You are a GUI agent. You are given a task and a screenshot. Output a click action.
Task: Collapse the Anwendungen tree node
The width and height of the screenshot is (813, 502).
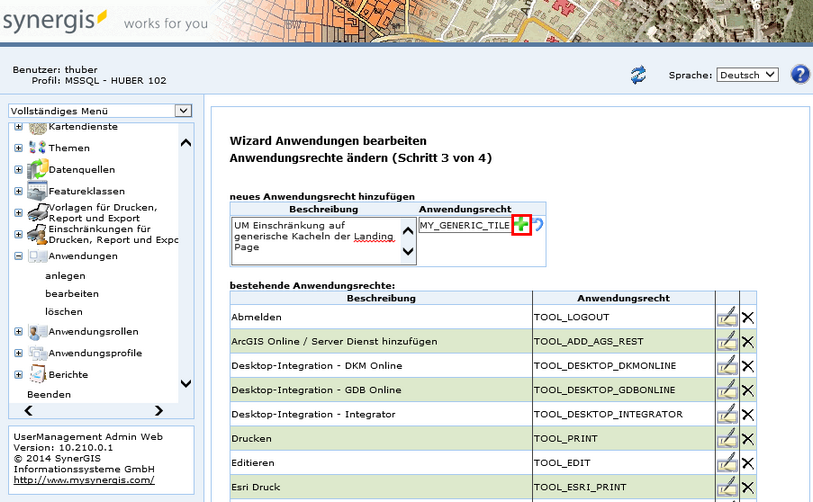tap(18, 256)
